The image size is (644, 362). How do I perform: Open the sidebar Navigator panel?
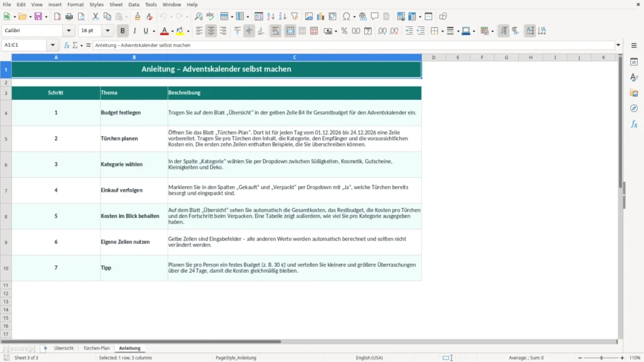(634, 108)
